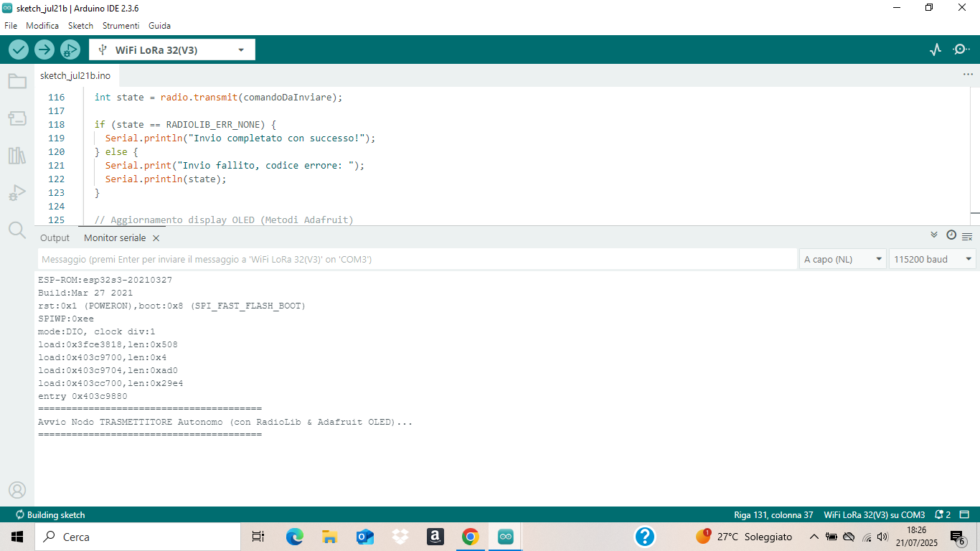Open the File menu
The height and width of the screenshot is (551, 980).
coord(11,25)
